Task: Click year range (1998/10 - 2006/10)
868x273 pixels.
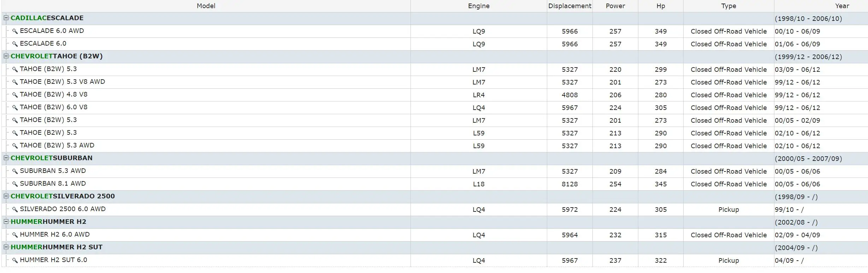Action: 808,19
